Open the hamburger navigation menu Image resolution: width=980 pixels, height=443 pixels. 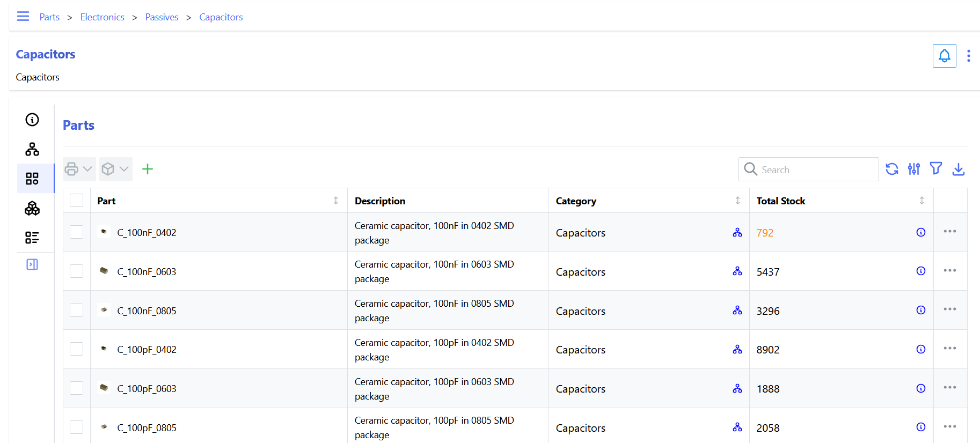(x=23, y=17)
